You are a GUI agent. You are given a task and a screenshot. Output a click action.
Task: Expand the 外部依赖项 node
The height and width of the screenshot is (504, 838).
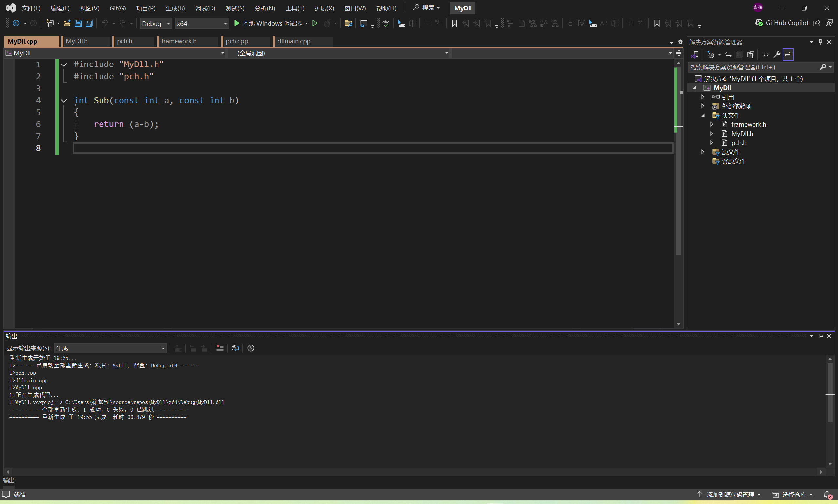pos(702,106)
